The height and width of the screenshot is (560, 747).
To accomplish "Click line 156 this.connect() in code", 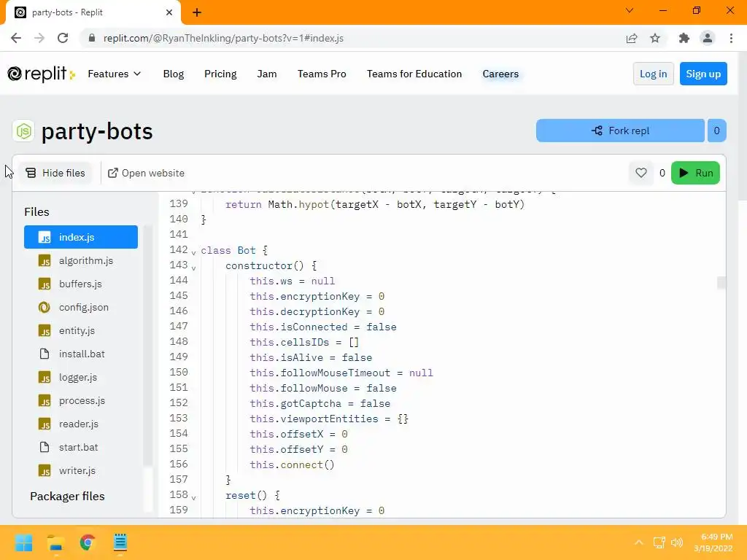I will coord(292,464).
